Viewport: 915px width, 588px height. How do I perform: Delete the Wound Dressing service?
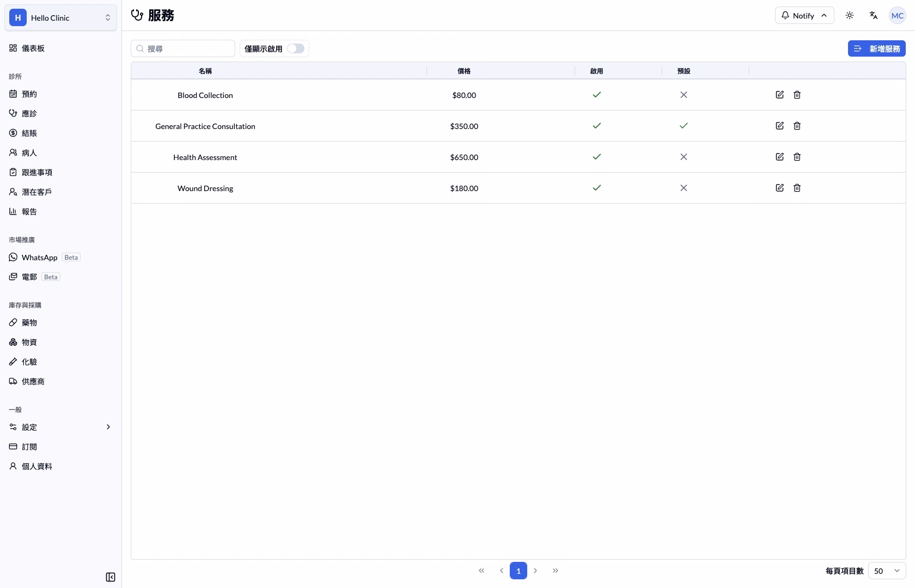(797, 188)
